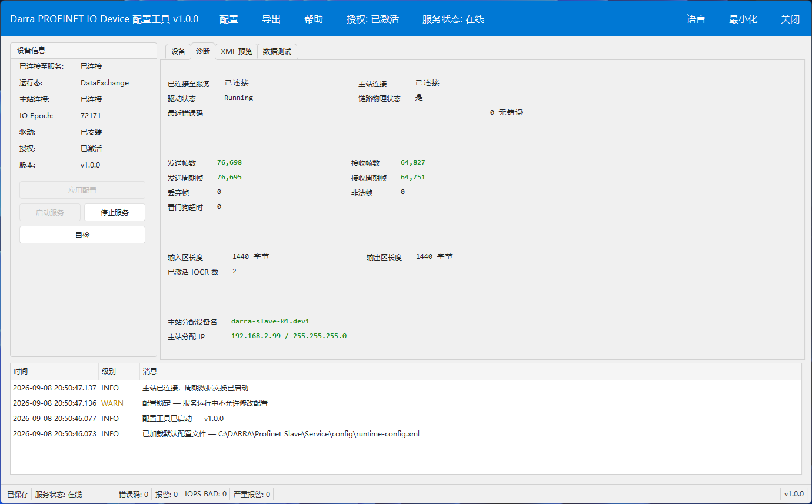Click 严重报警: 0 in the status bar
The image size is (812, 504).
[252, 495]
